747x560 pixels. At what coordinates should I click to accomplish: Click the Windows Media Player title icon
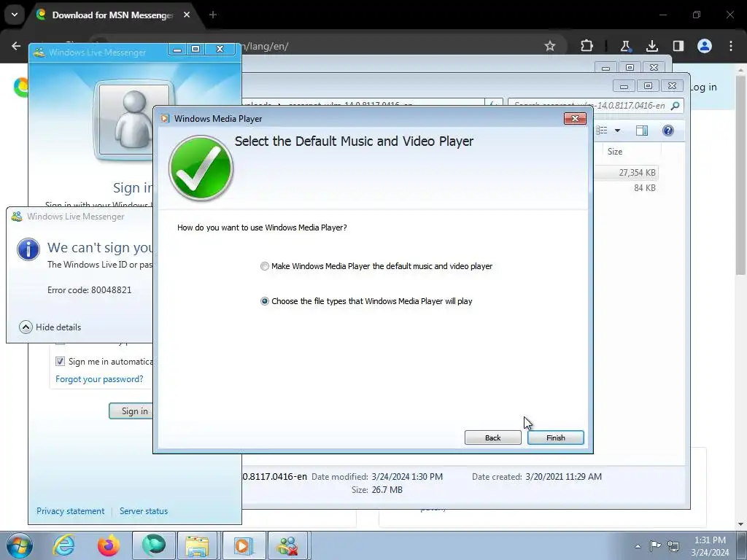coord(165,119)
